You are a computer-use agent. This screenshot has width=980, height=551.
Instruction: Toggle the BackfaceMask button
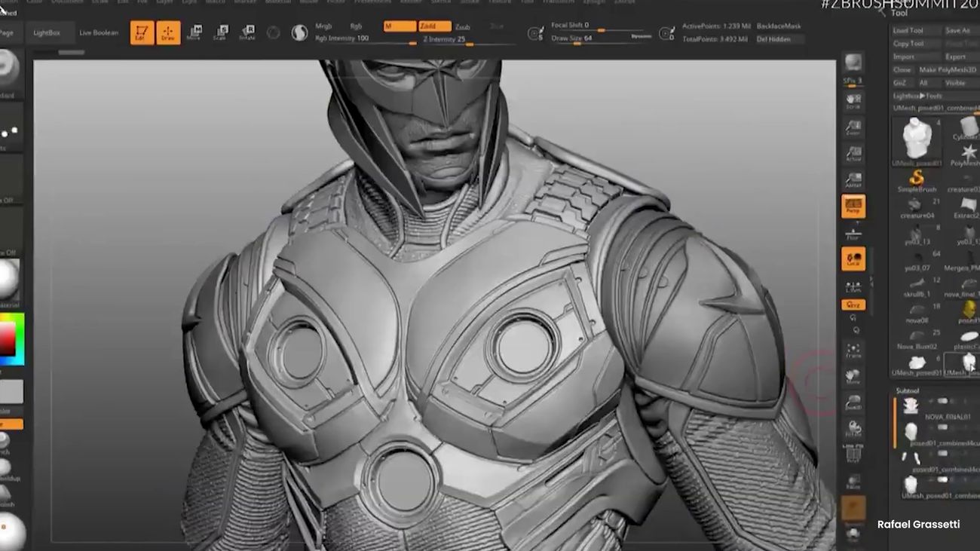coord(779,26)
